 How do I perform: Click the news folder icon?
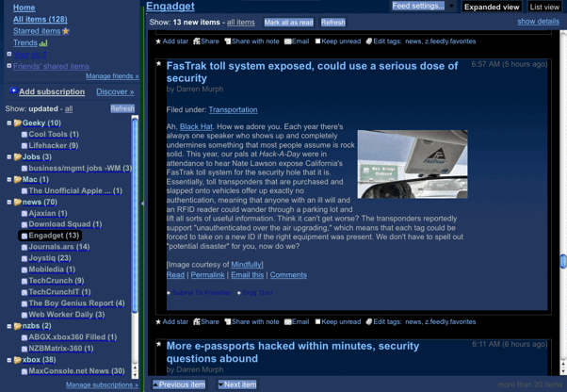(18, 202)
